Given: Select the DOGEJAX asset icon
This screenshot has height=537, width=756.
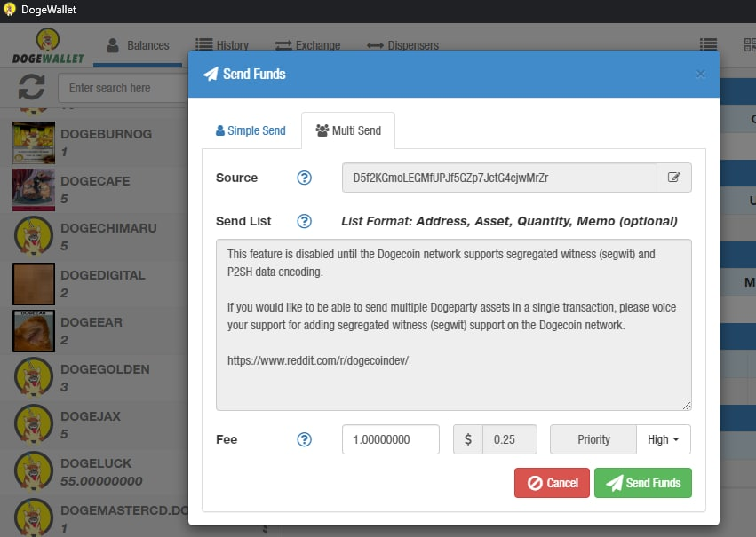Looking at the screenshot, I should (x=34, y=425).
